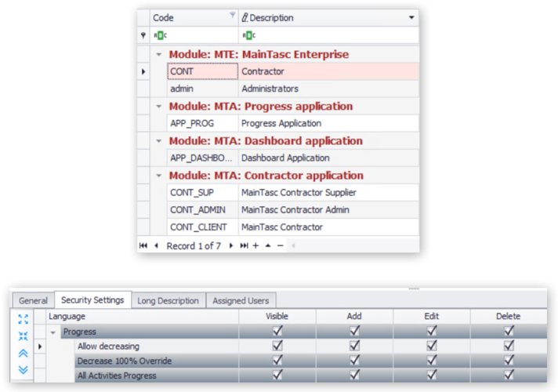Collapse Module: MTA: Contractor application group

click(160, 176)
